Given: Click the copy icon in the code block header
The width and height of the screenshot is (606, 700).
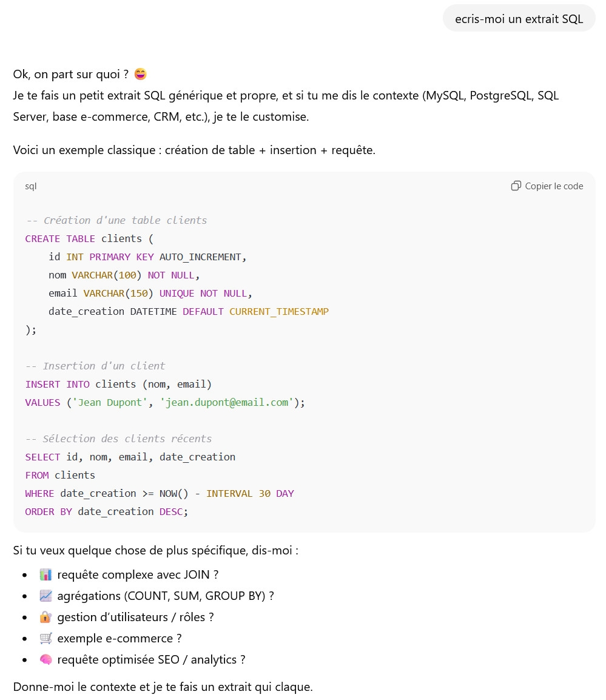Looking at the screenshot, I should pos(516,186).
